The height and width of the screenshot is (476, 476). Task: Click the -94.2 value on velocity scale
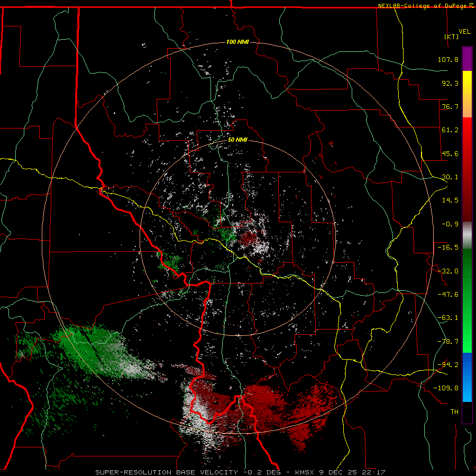click(448, 364)
